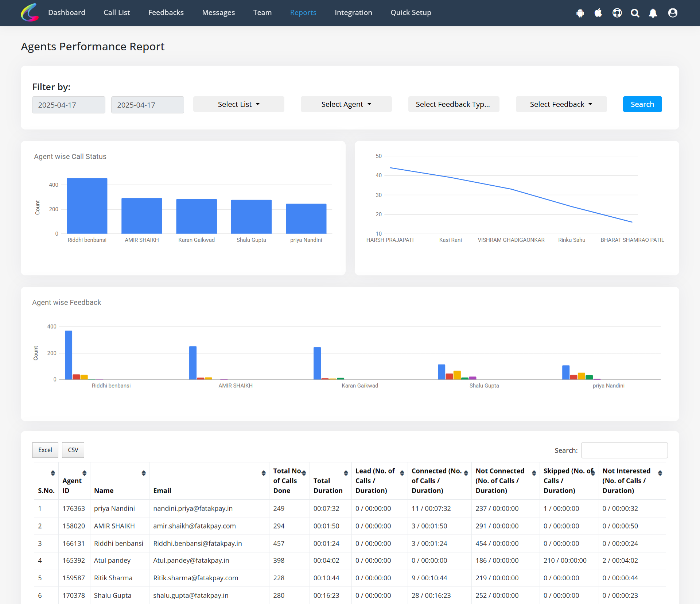Viewport: 700px width, 604px height.
Task: Open the Select Agent dropdown
Action: point(346,104)
